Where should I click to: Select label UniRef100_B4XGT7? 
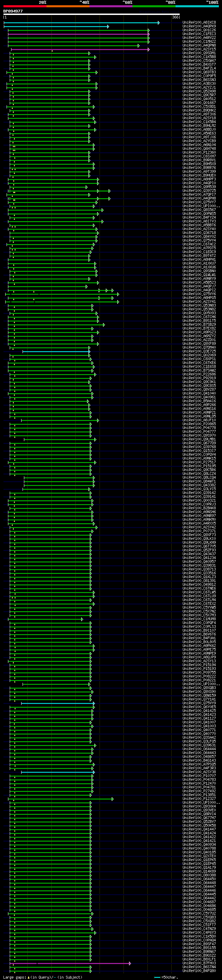coord(199,64)
